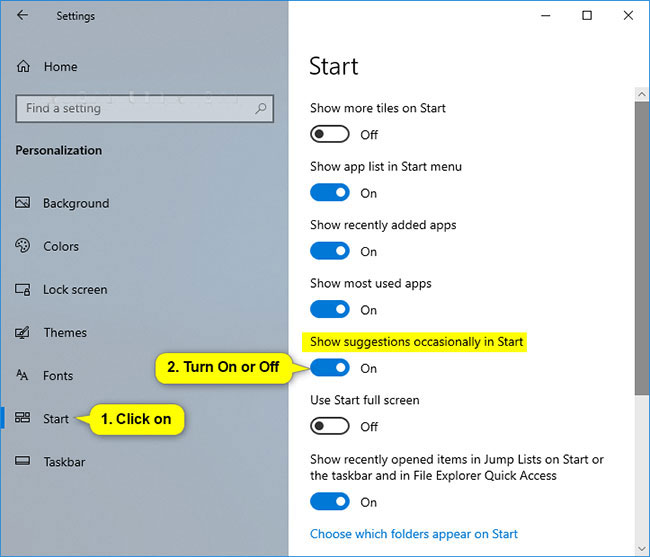Image resolution: width=650 pixels, height=557 pixels.
Task: Click the Personalization heading text
Action: click(58, 150)
